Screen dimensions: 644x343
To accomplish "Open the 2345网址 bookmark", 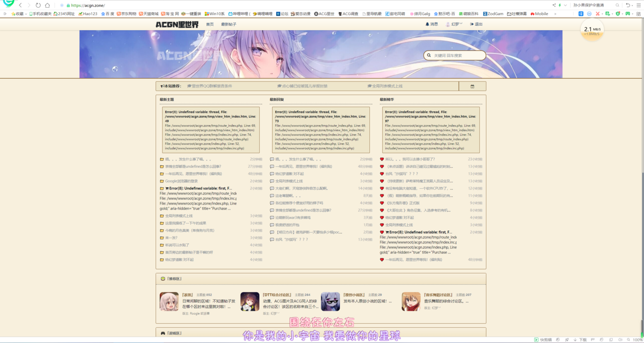I will tap(64, 14).
